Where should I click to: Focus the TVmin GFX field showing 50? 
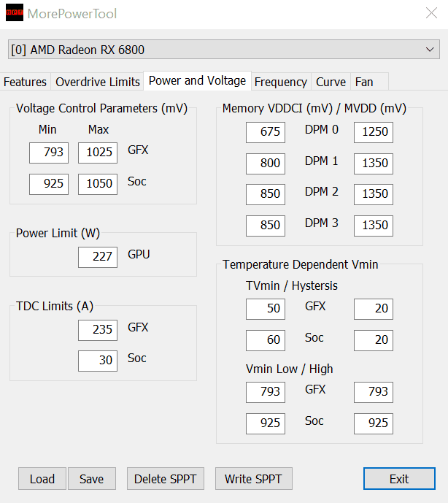pyautogui.click(x=266, y=309)
